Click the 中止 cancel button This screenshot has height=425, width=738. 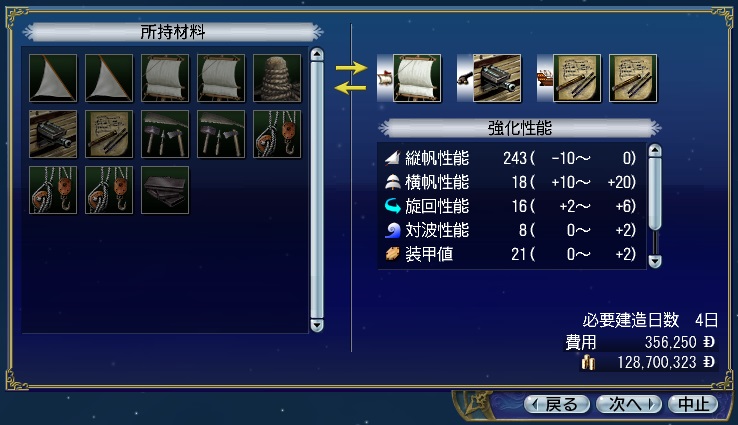pyautogui.click(x=693, y=404)
